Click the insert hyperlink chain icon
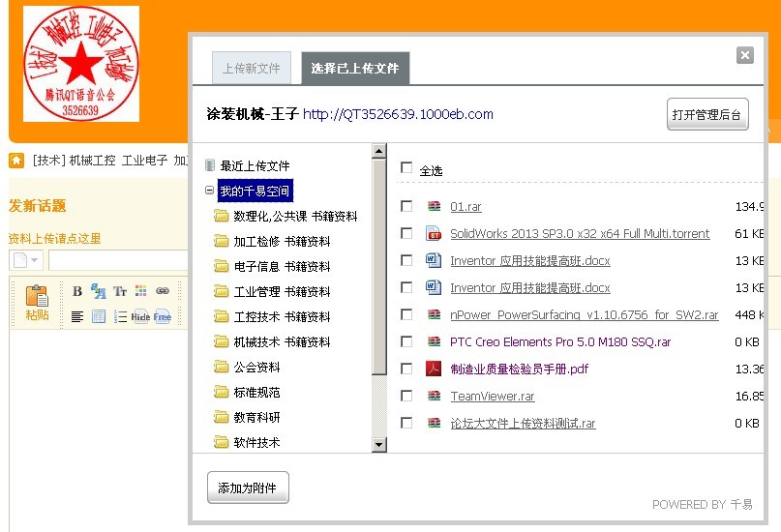 click(x=163, y=291)
